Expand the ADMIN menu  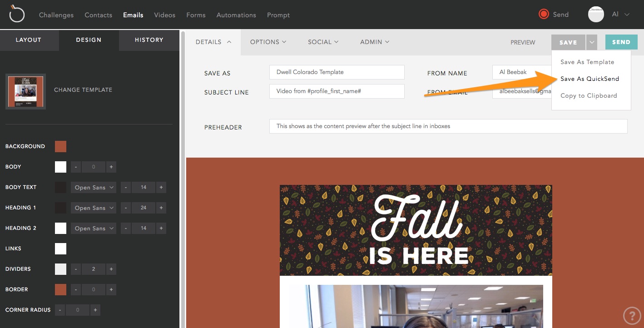pos(375,42)
